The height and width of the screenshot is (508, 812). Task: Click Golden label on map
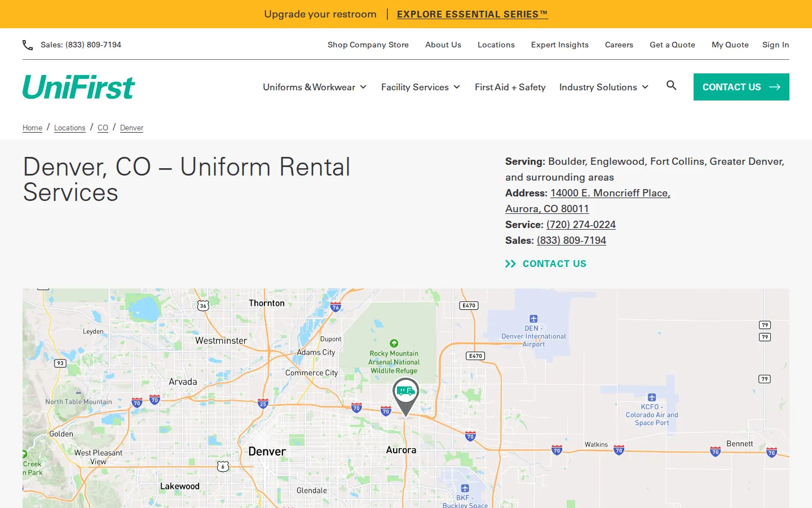pyautogui.click(x=61, y=434)
